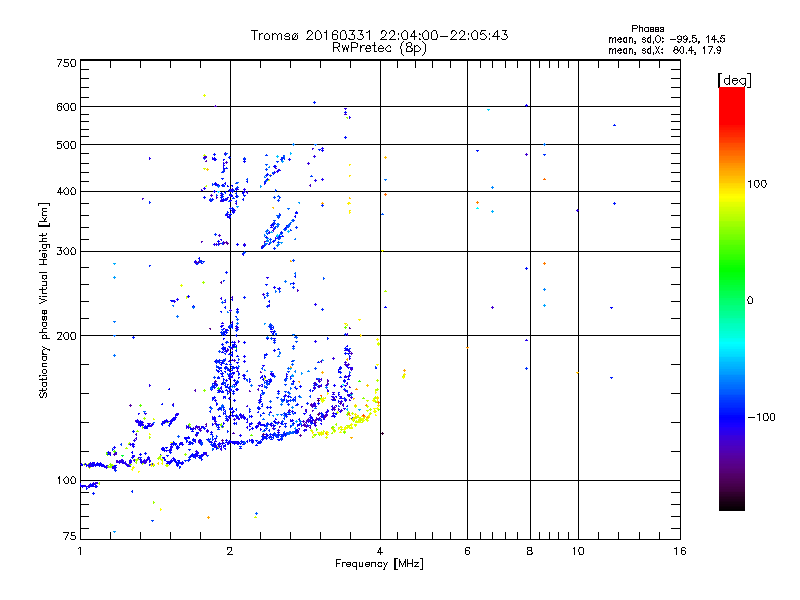Click the y-axis tick label '600'
The width and height of the screenshot is (800, 600).
coord(66,107)
